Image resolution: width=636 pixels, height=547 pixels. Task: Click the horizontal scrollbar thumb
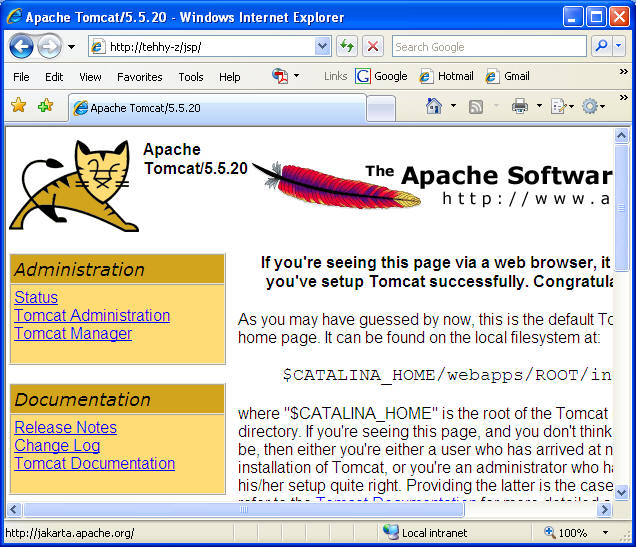[x=243, y=509]
